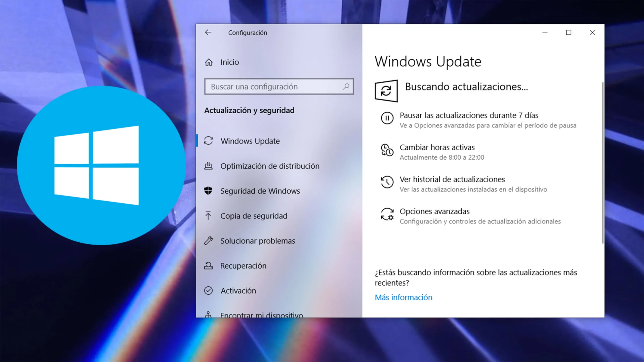This screenshot has height=362, width=644.
Task: Click the vertical scrollbar in Windows Update pane
Action: (x=603, y=163)
